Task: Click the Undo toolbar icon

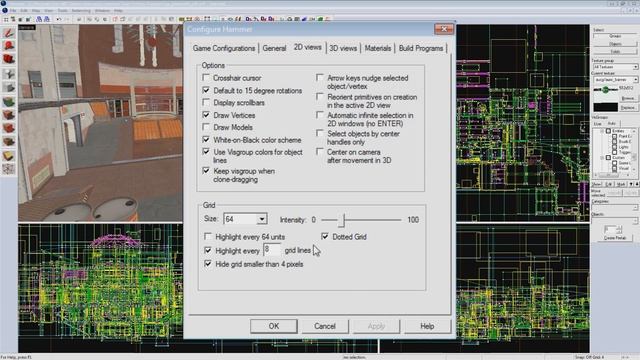Action: point(59,19)
